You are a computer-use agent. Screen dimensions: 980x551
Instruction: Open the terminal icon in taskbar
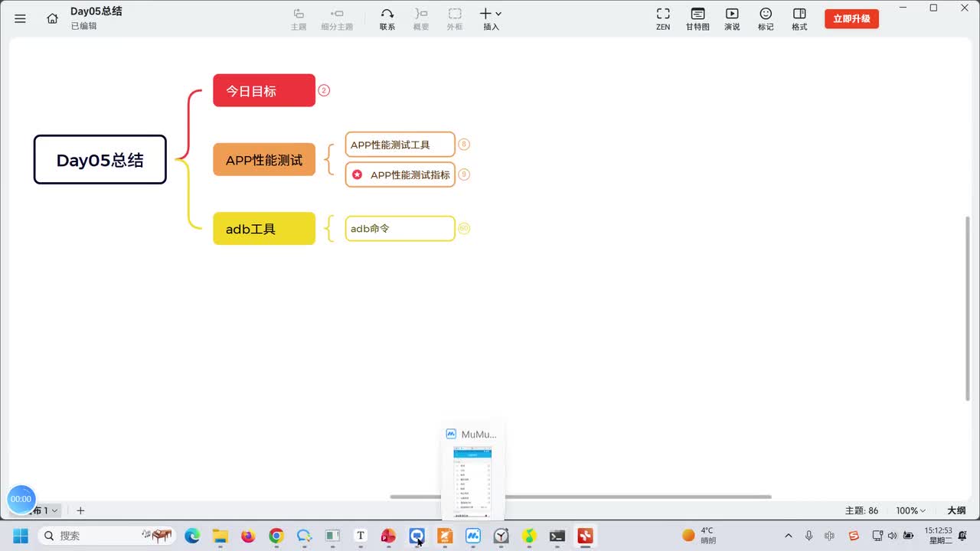tap(557, 536)
